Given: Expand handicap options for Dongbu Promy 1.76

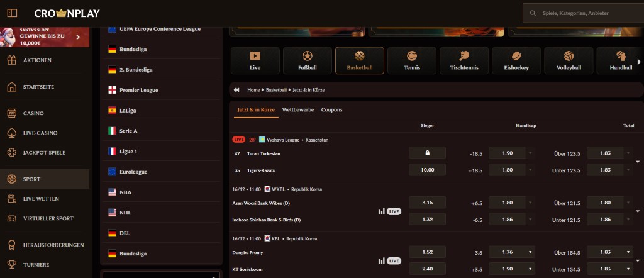Looking at the screenshot, I should (530, 252).
